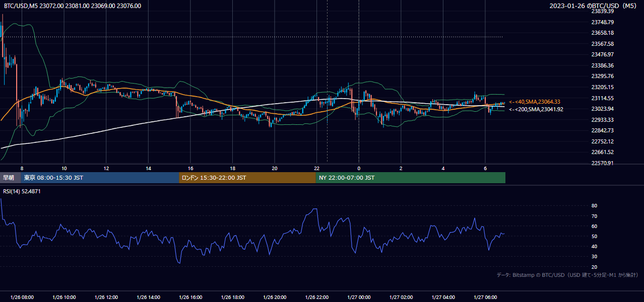This screenshot has height=302, width=644.
Task: Click RSI axis level 30
Action: coord(594,257)
